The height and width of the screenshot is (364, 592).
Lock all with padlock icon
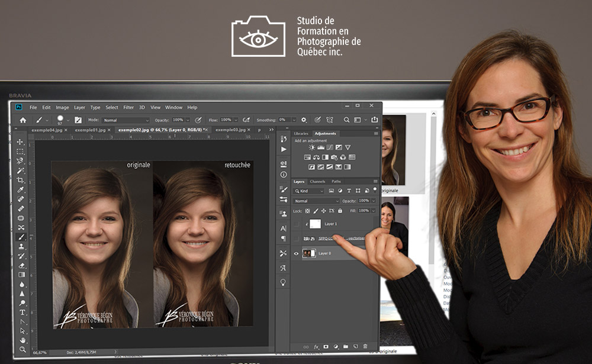click(x=340, y=211)
